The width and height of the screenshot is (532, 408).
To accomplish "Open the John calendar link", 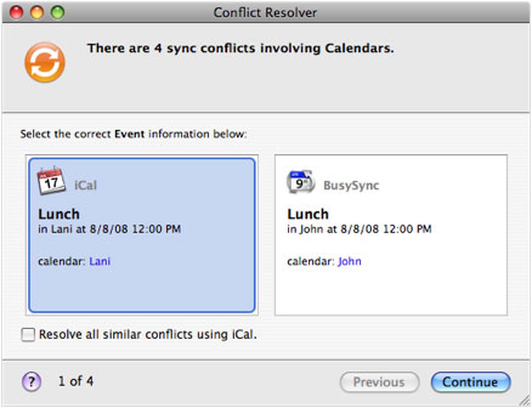I will [349, 262].
